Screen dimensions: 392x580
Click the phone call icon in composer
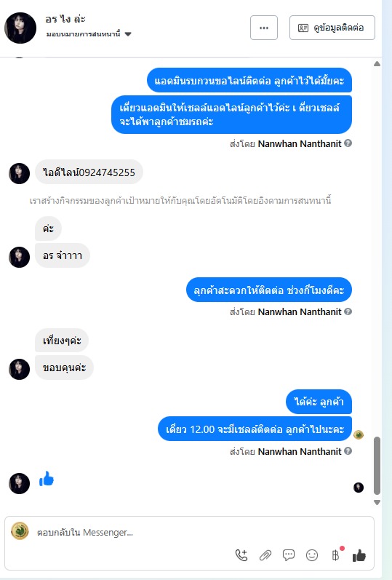[241, 555]
